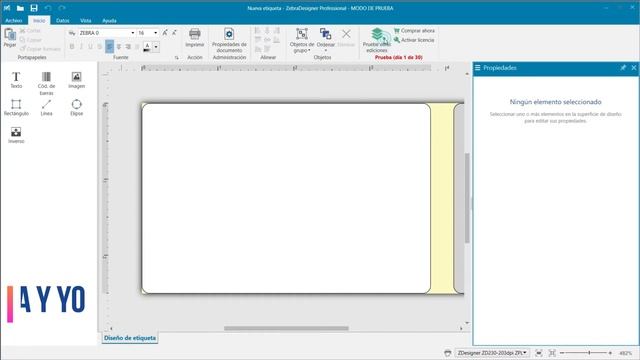Pin the Propiedades panel
This screenshot has height=360, width=640.
623,68
